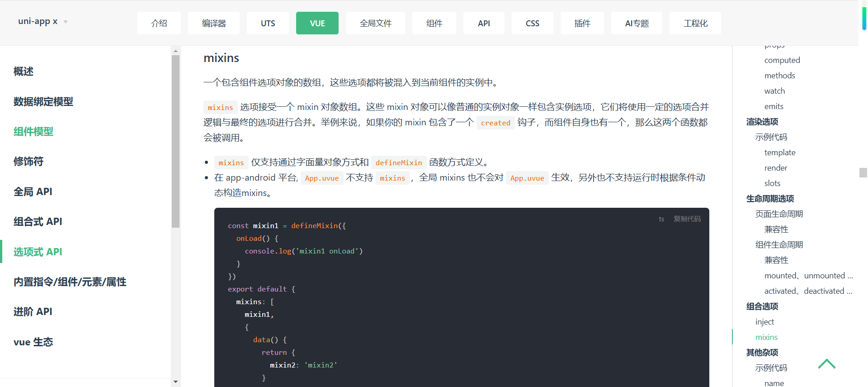This screenshot has height=387, width=868.
Task: Jump to 渲染选项 outline heading
Action: 762,122
